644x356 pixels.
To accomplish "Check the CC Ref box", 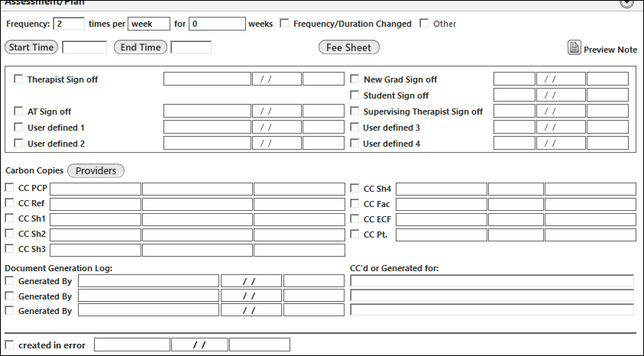I will click(9, 202).
